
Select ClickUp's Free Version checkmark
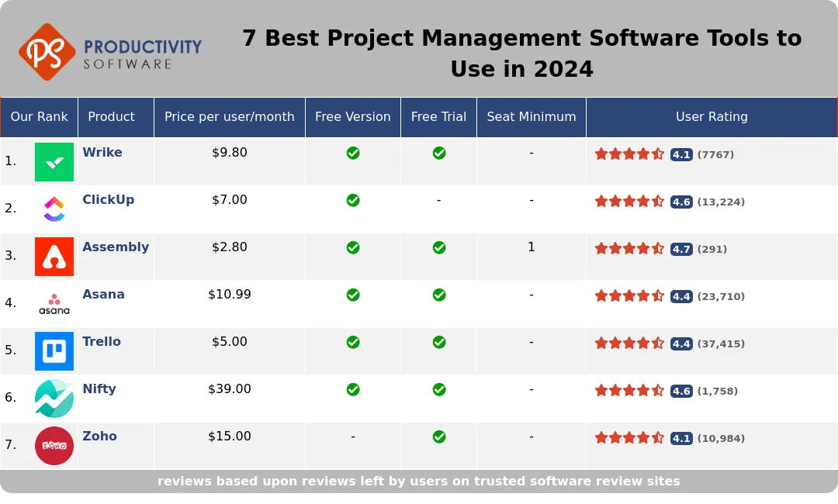pos(353,200)
